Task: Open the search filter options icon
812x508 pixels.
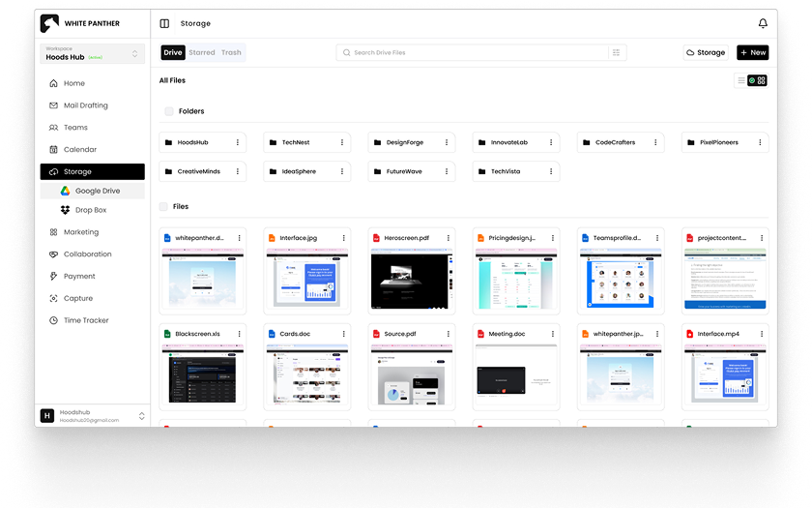Action: [x=616, y=52]
